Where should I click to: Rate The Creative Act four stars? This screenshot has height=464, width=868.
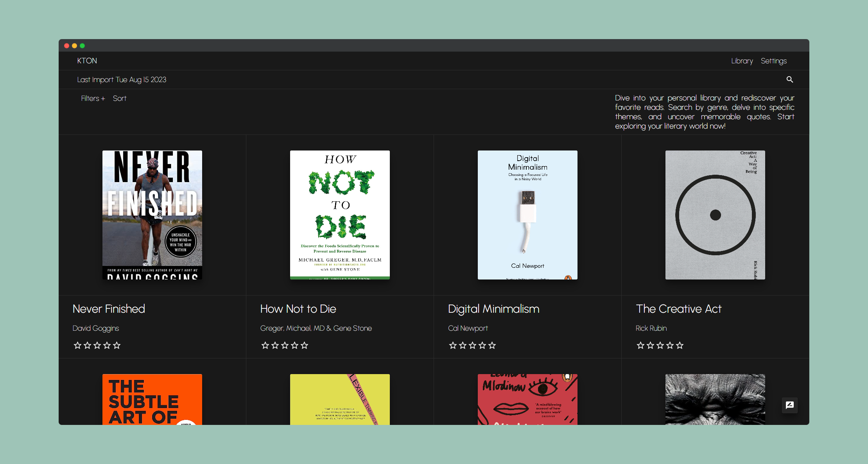click(670, 345)
